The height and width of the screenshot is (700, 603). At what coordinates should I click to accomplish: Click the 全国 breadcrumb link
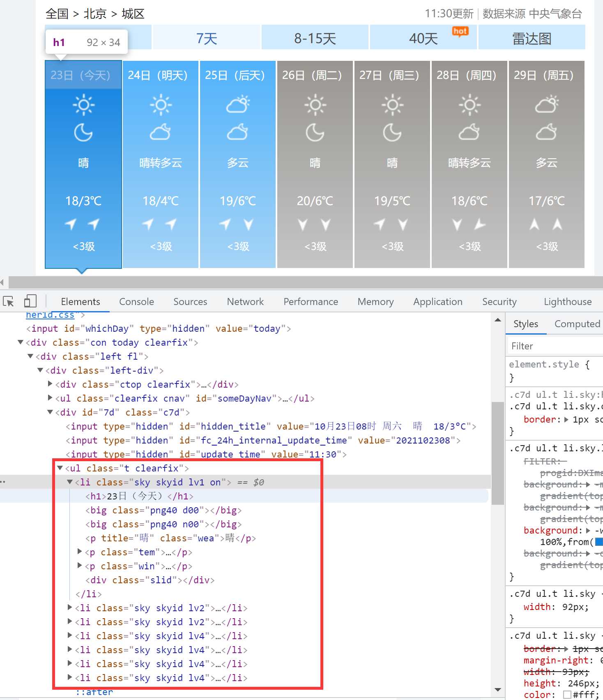click(x=57, y=14)
